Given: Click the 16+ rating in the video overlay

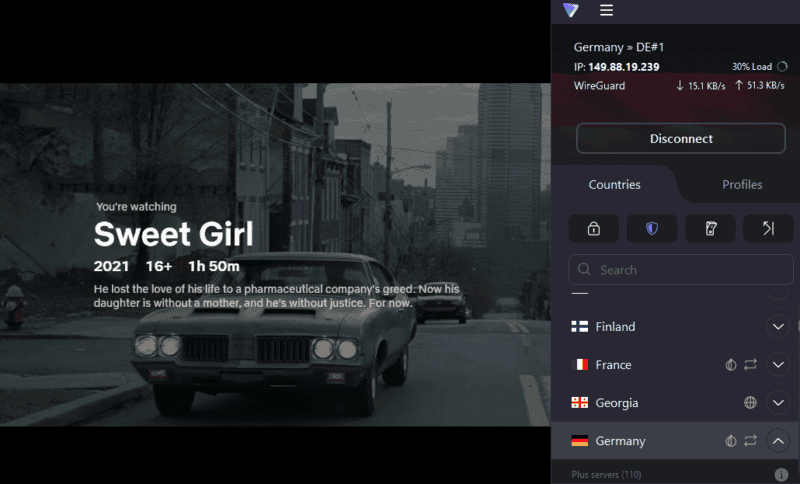Looking at the screenshot, I should tap(159, 266).
